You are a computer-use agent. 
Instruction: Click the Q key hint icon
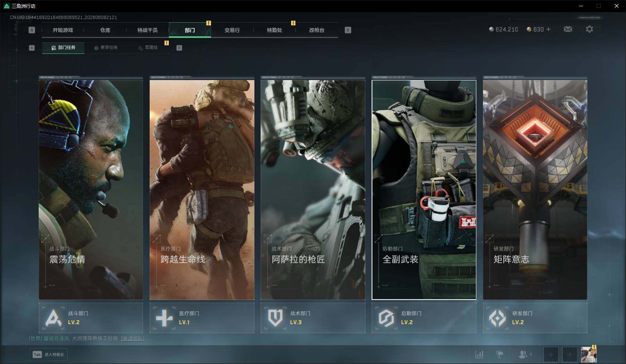[32, 30]
